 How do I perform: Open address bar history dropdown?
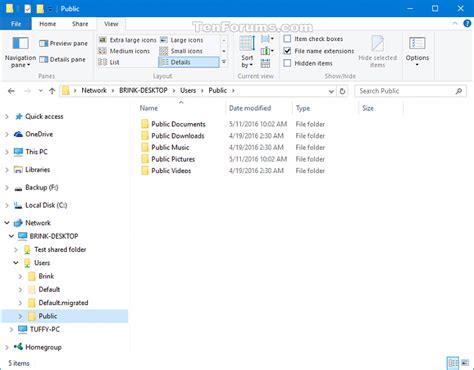[331, 91]
